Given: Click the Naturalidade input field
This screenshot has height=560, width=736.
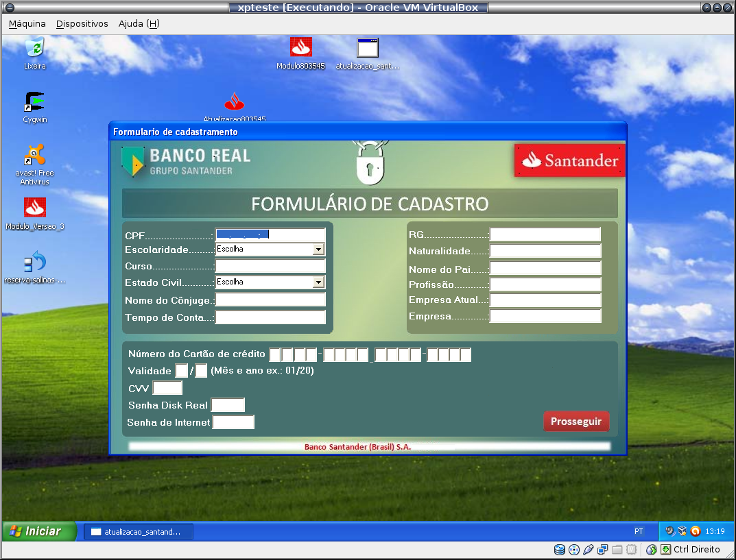Looking at the screenshot, I should point(545,251).
